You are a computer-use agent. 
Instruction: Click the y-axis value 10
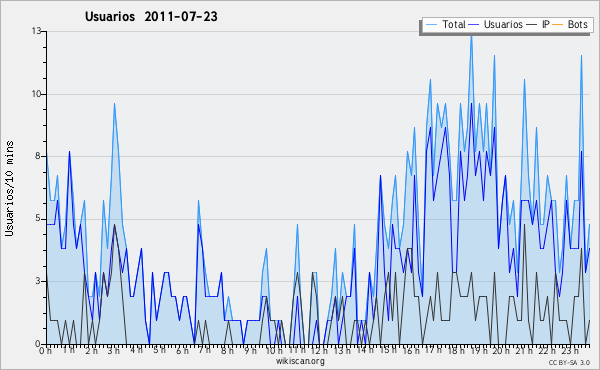coord(36,94)
